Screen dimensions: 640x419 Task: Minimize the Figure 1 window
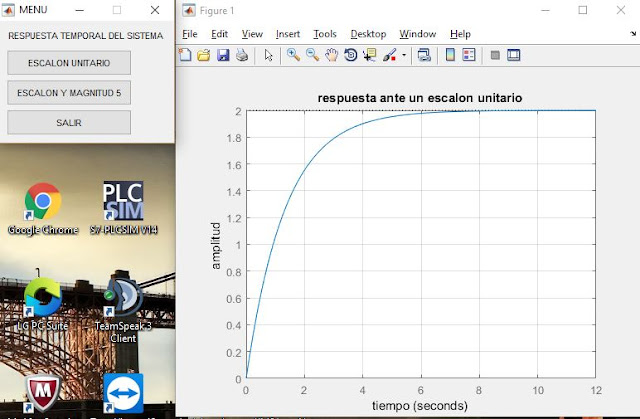[x=545, y=10]
